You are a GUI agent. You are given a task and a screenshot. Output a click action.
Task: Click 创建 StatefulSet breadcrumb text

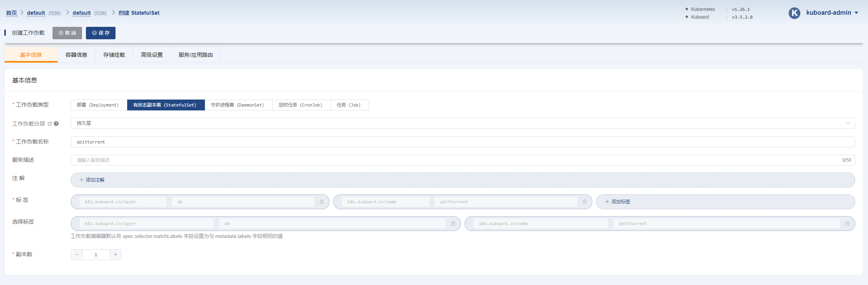click(x=139, y=13)
